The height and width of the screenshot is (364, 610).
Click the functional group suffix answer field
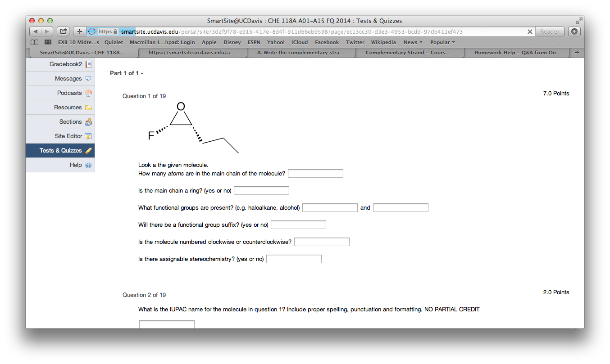[298, 225]
